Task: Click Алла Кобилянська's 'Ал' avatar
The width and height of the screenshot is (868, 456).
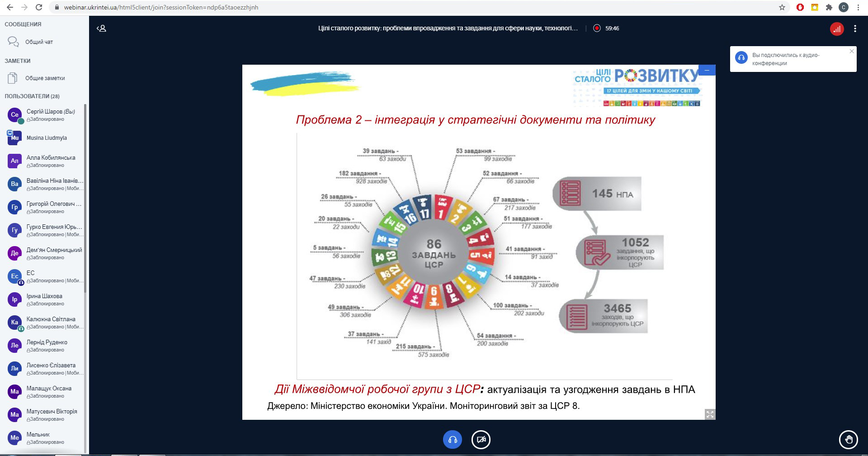Action: pos(15,161)
